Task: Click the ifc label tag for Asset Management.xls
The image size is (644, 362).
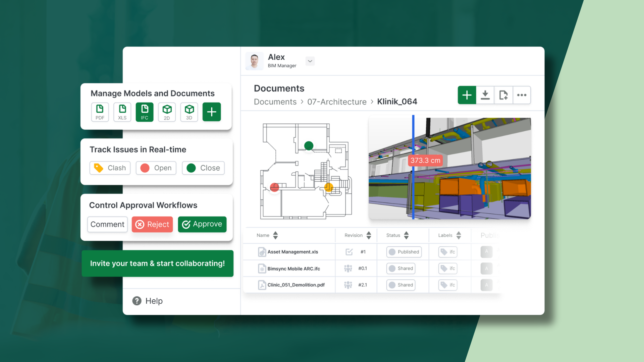Action: click(x=448, y=252)
